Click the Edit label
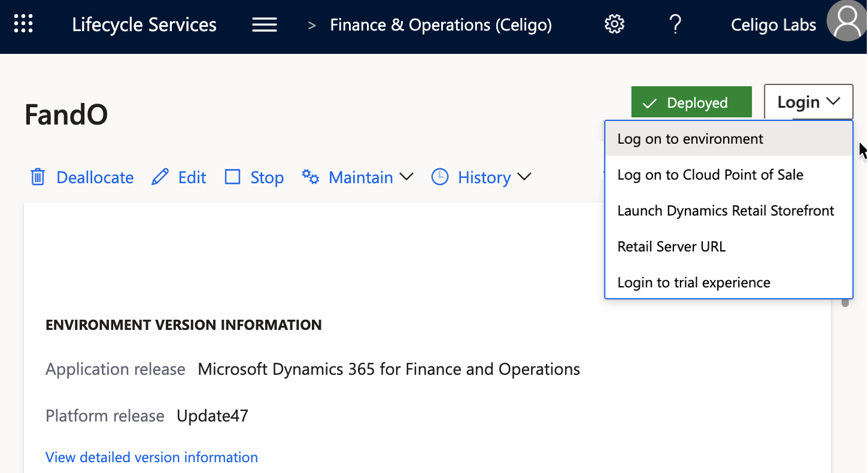The height and width of the screenshot is (473, 868). [192, 177]
